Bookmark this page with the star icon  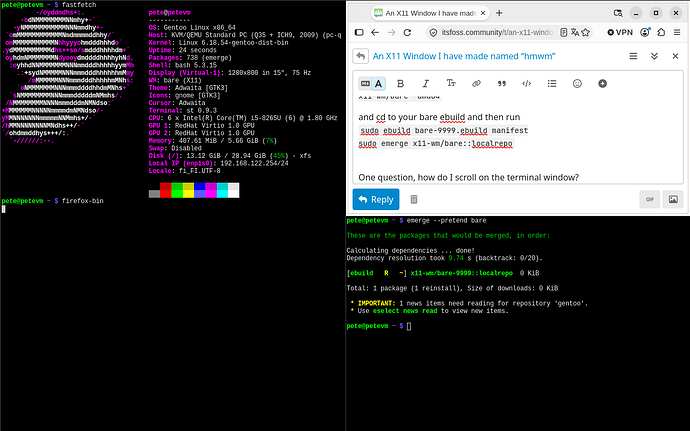click(x=586, y=32)
